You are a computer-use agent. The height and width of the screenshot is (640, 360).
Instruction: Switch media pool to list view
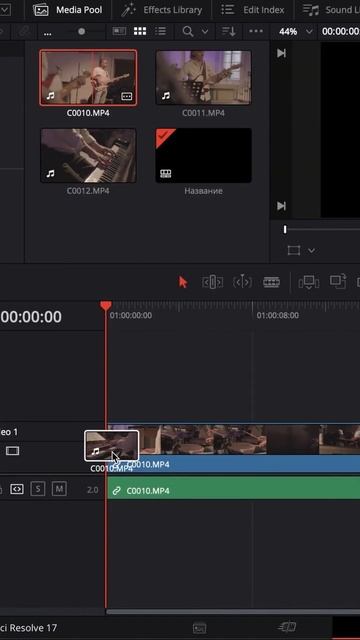[161, 31]
